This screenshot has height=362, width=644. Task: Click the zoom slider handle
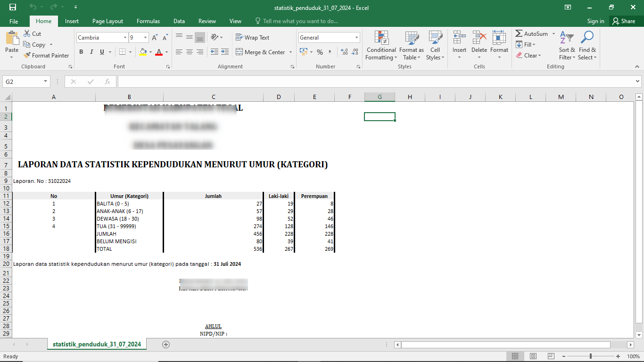591,356
